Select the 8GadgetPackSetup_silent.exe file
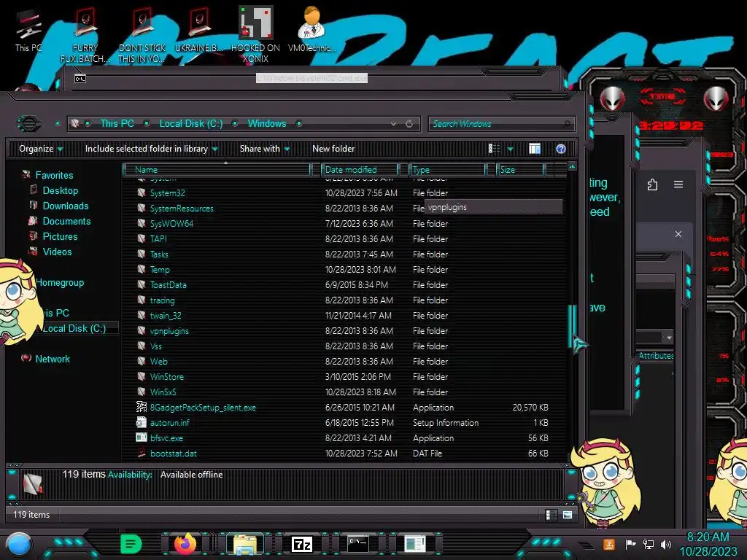 (x=203, y=408)
